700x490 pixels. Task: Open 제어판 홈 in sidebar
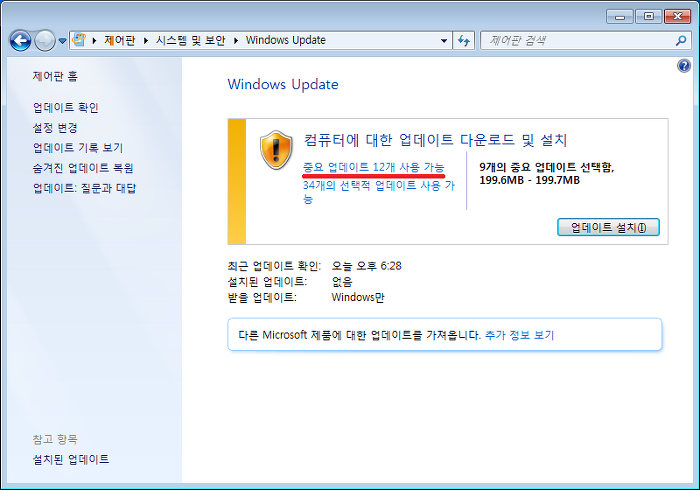tap(55, 76)
